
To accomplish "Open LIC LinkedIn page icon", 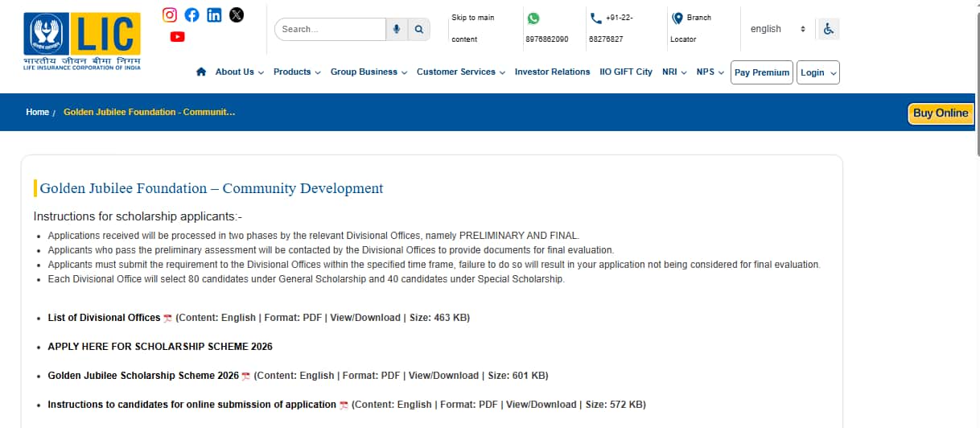I will (214, 14).
